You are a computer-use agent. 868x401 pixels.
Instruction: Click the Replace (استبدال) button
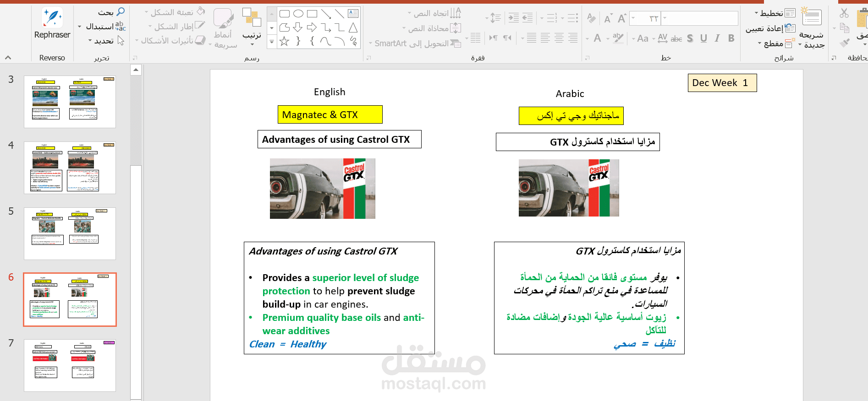click(x=105, y=26)
